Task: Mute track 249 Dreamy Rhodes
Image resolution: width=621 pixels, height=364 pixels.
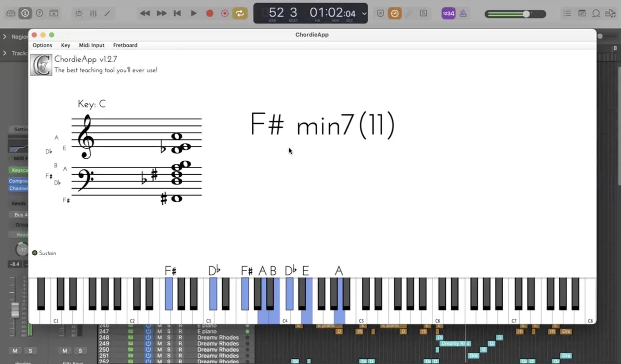Action: point(159,343)
